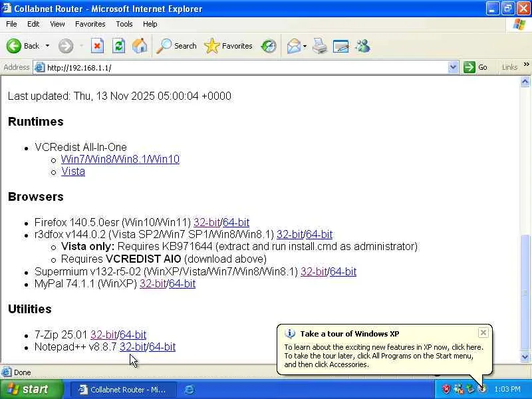532x399 pixels.
Task: Click the vertical scrollbar thumb
Action: pos(525,292)
